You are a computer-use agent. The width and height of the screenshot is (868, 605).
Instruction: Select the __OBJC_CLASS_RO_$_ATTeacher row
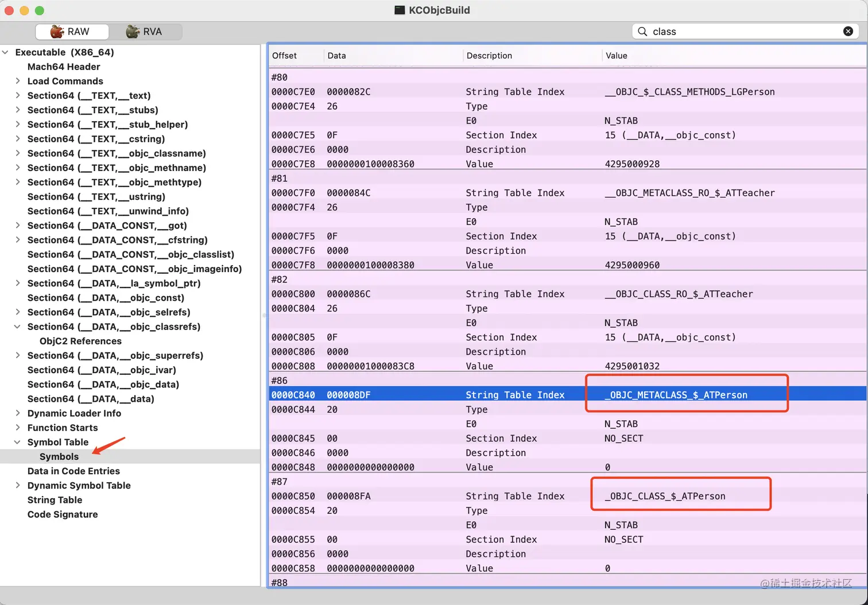pos(567,294)
